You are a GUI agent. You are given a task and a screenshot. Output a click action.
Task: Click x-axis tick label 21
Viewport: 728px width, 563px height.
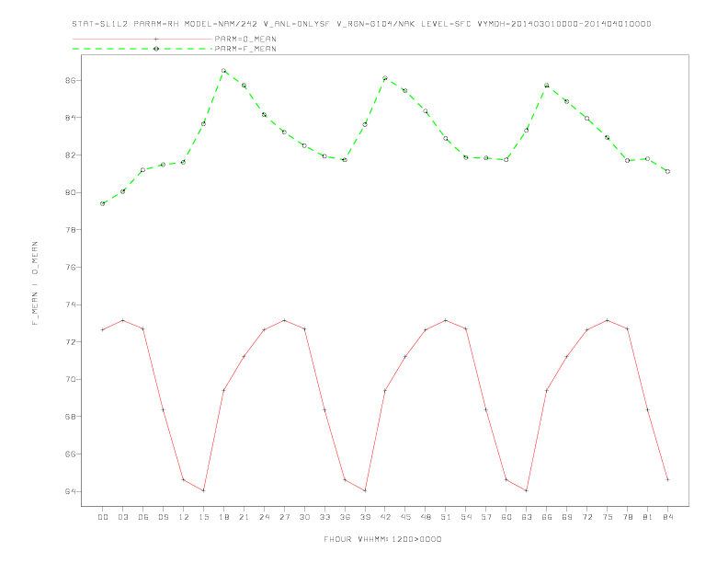[x=244, y=517]
